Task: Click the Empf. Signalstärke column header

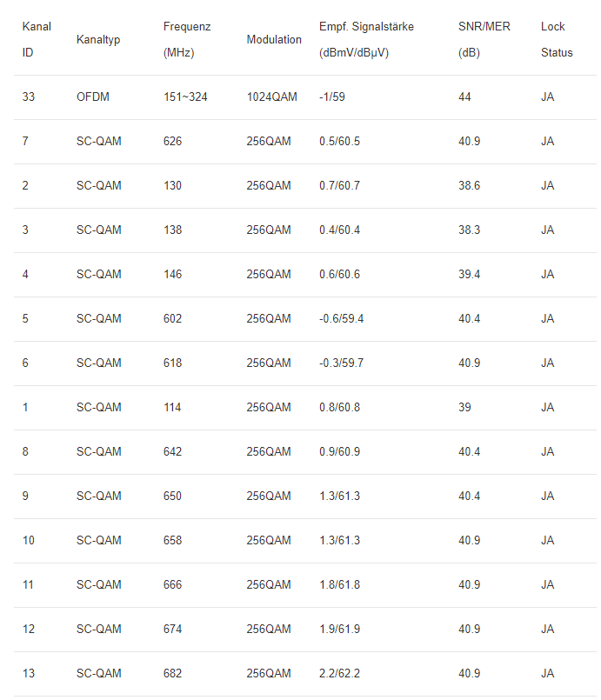Action: (366, 39)
